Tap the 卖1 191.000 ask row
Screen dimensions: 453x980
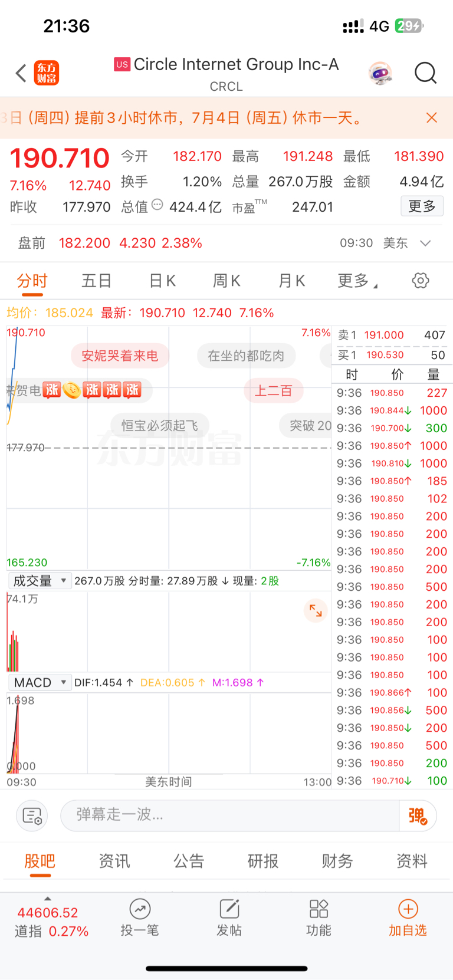coord(392,335)
